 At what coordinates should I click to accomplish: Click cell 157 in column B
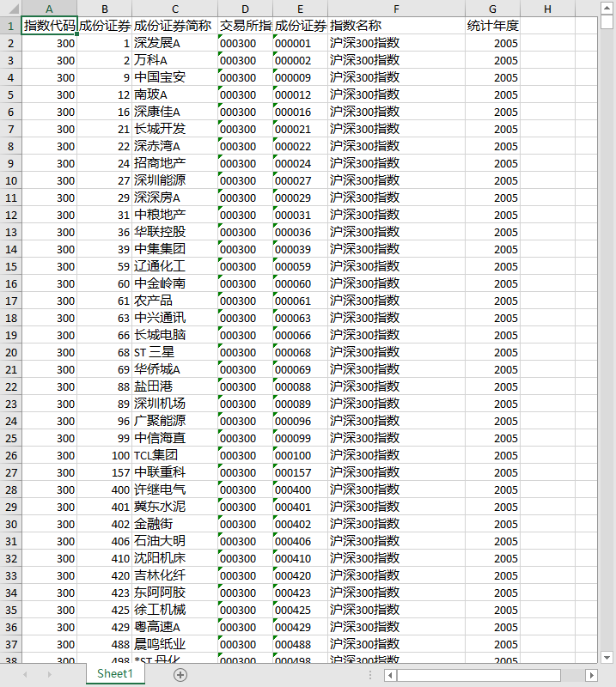pos(104,472)
